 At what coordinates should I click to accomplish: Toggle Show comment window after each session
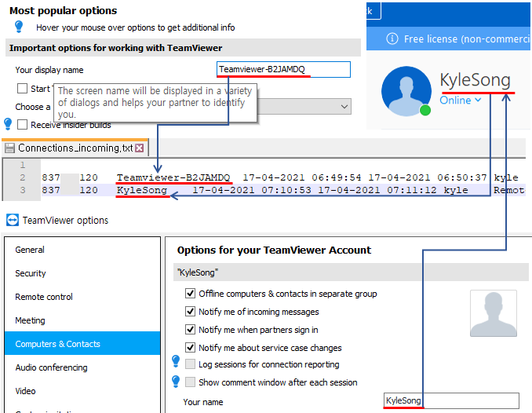point(191,382)
